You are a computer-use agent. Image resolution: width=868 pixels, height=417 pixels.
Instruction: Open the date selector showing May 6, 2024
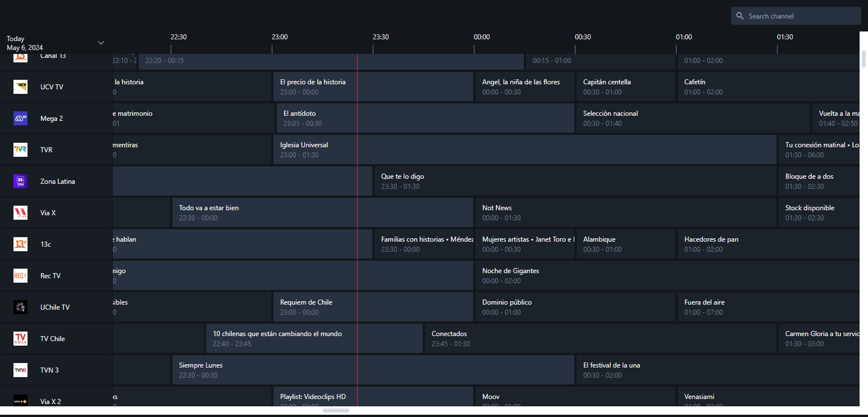pyautogui.click(x=25, y=47)
